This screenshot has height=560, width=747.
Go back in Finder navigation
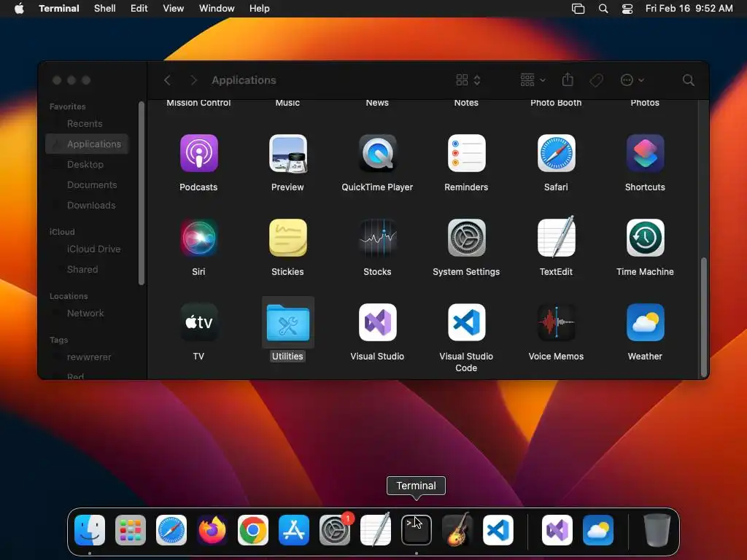pyautogui.click(x=167, y=80)
